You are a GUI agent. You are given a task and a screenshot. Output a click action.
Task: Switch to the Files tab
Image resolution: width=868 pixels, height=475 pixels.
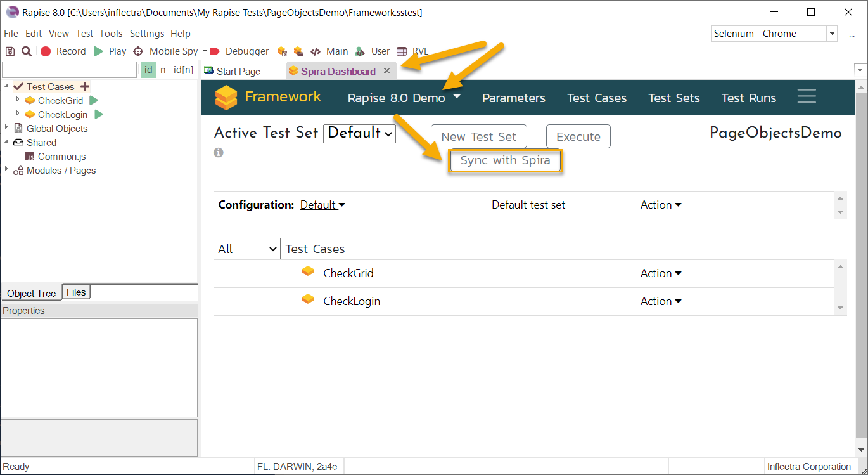[x=76, y=292]
